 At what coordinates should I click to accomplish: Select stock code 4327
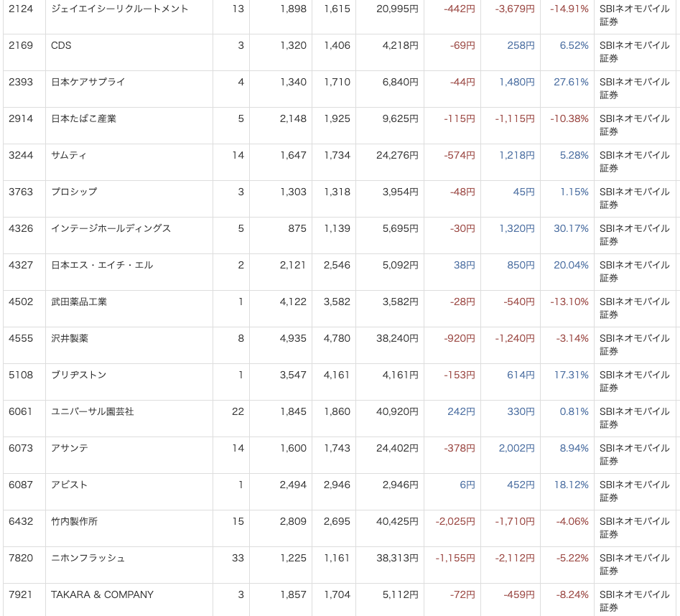[21, 265]
